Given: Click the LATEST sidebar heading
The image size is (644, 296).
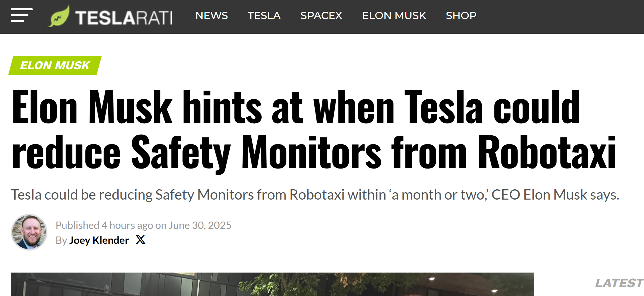Looking at the screenshot, I should coord(619,283).
